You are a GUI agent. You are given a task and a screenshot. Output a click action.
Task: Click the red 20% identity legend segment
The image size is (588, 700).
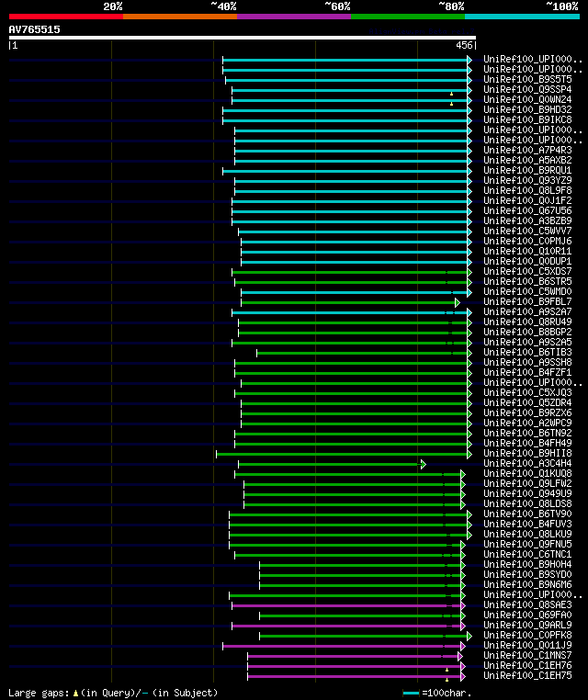pyautogui.click(x=66, y=17)
